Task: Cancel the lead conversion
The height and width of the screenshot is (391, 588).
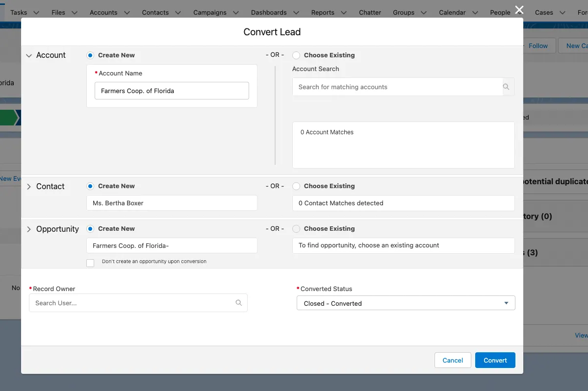Action: pos(453,360)
